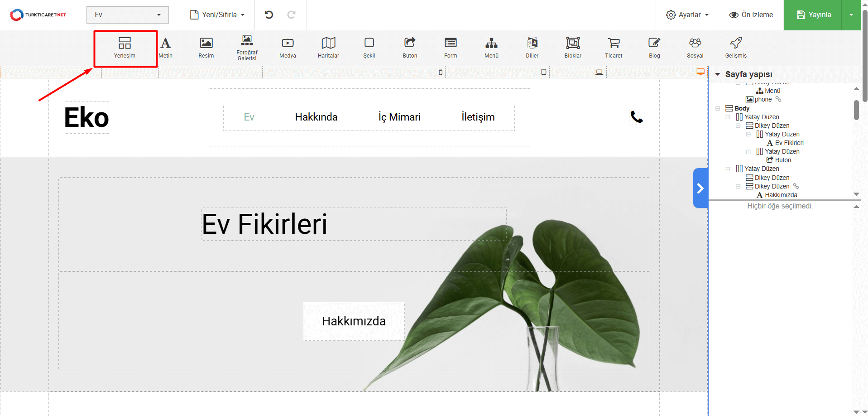This screenshot has height=416, width=868.
Task: Insert a Haritalar map element
Action: pos(328,48)
